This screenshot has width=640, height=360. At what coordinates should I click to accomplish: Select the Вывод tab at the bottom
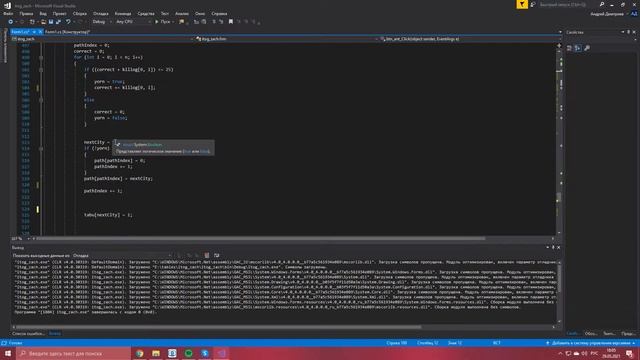coord(55,333)
